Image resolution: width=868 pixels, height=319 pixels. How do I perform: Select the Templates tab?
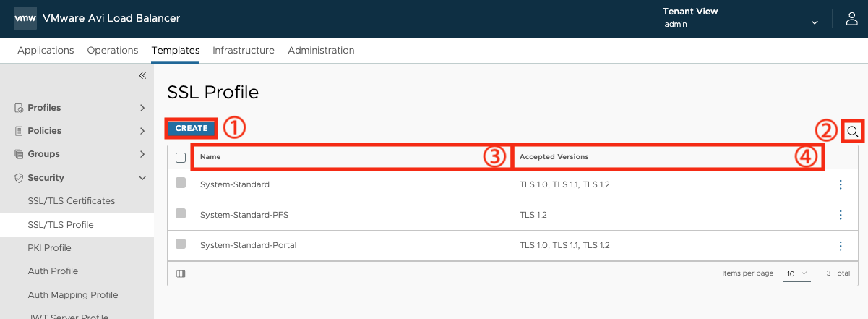(176, 51)
